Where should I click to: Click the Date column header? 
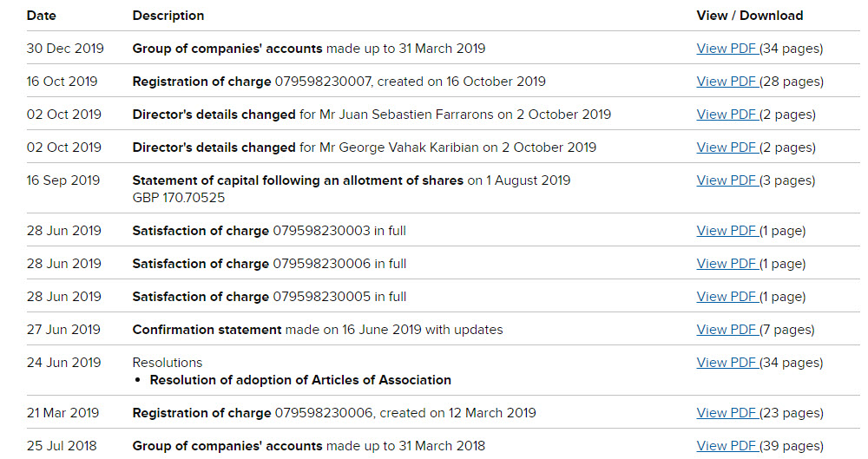(x=42, y=16)
